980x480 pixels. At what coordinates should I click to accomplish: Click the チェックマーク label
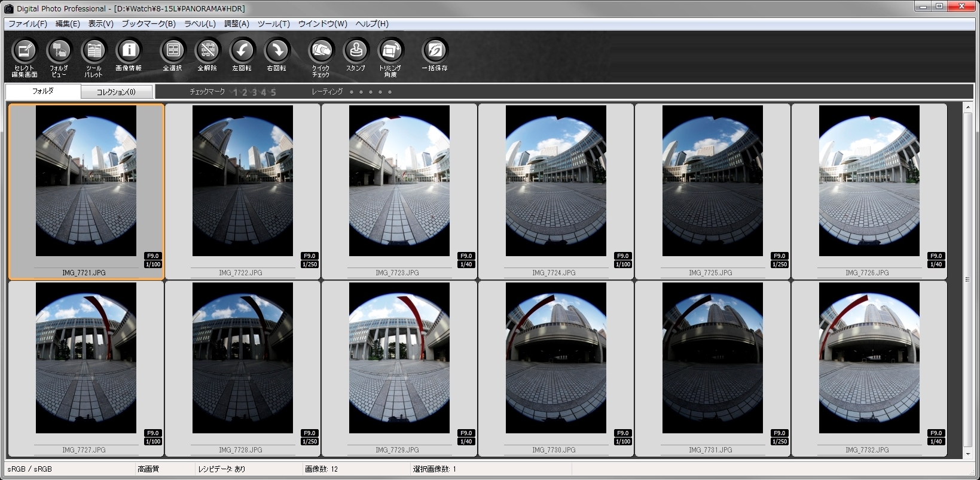click(207, 92)
